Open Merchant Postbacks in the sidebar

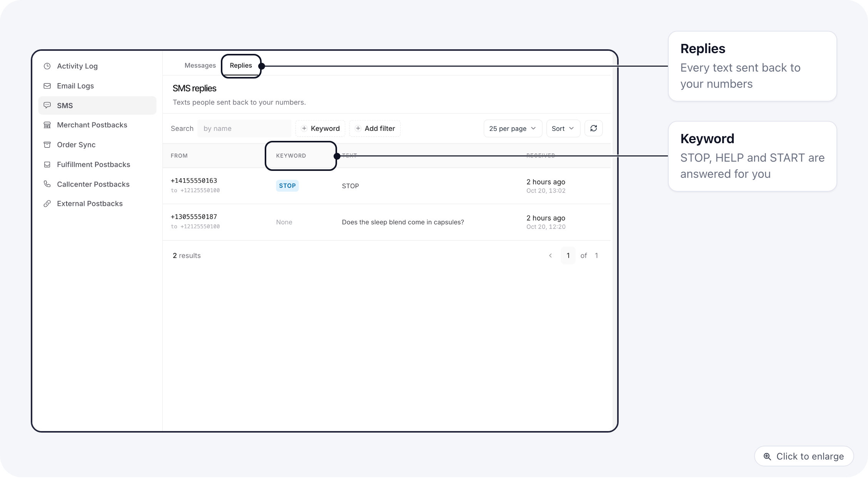click(x=97, y=125)
